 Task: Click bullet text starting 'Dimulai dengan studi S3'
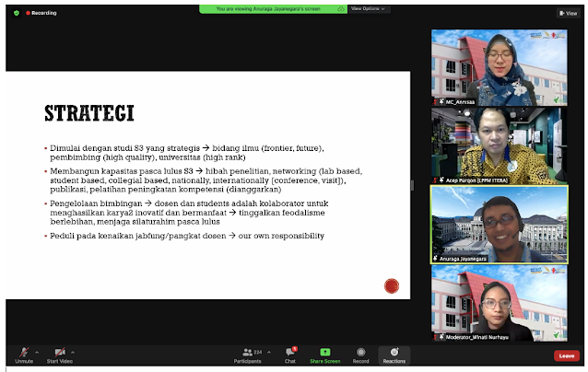(187, 153)
